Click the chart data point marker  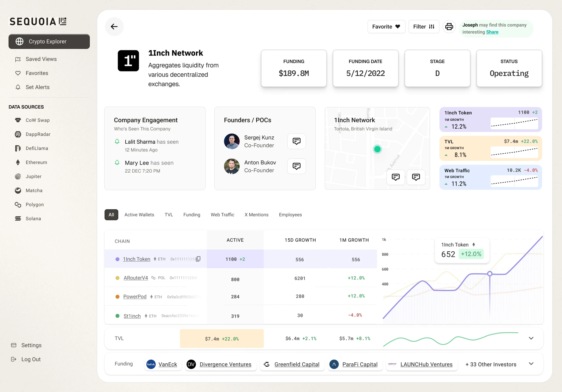pyautogui.click(x=490, y=274)
